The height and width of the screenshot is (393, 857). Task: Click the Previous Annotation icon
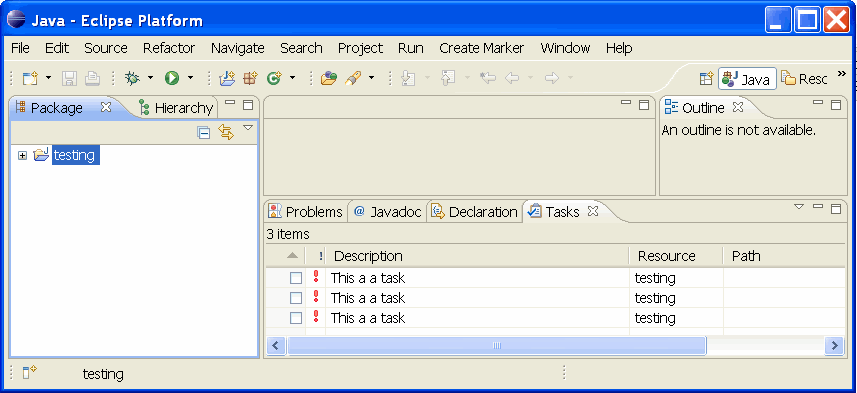tap(448, 78)
